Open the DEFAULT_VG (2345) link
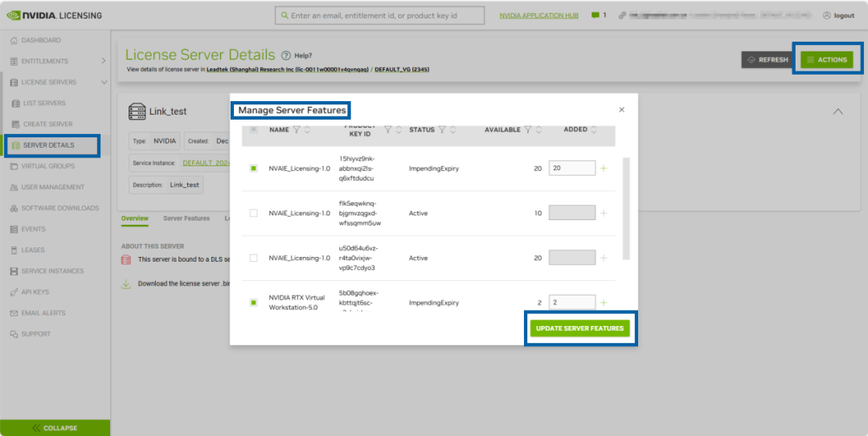The image size is (868, 436). tap(403, 70)
